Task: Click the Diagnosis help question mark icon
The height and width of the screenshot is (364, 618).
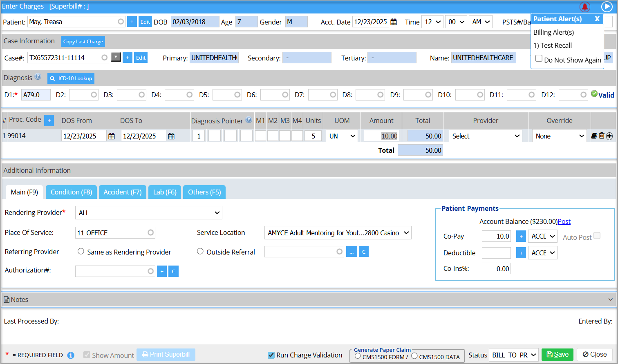Action: pos(38,77)
